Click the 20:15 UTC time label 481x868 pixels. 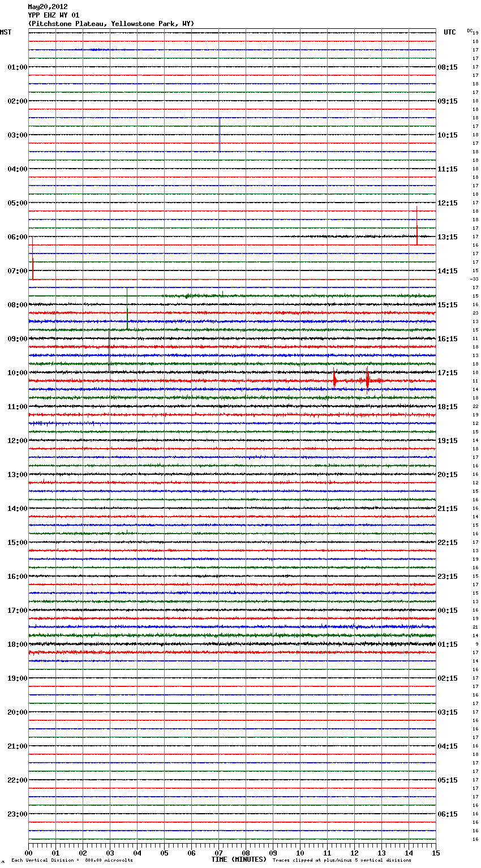(448, 475)
